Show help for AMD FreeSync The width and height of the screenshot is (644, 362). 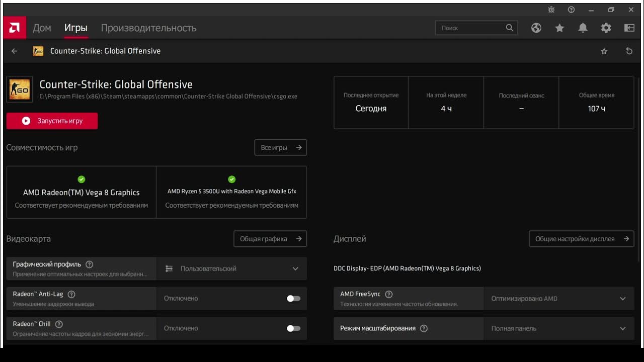[x=388, y=294]
